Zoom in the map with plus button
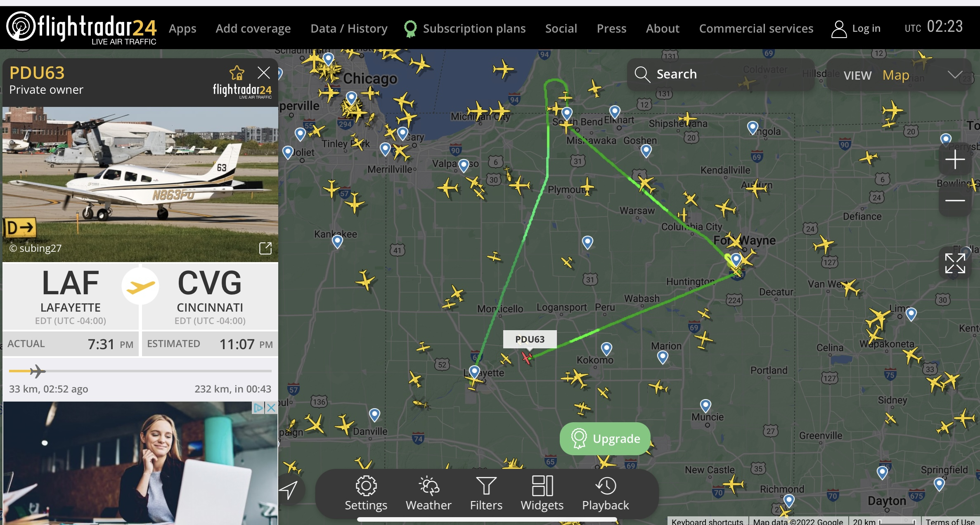 [955, 159]
